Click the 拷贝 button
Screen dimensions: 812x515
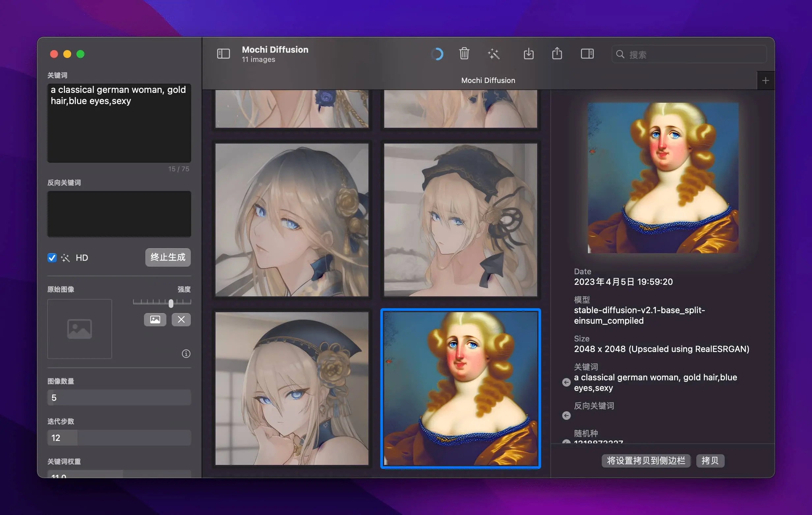(x=710, y=460)
